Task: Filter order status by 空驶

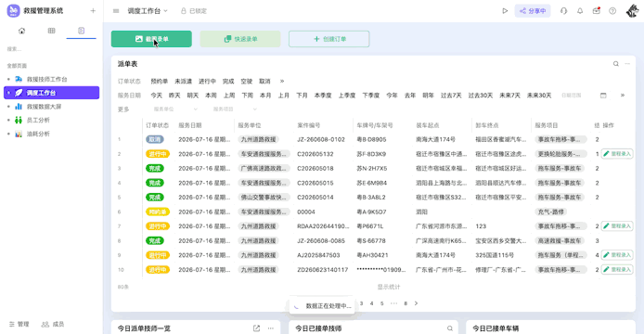Action: pyautogui.click(x=247, y=82)
